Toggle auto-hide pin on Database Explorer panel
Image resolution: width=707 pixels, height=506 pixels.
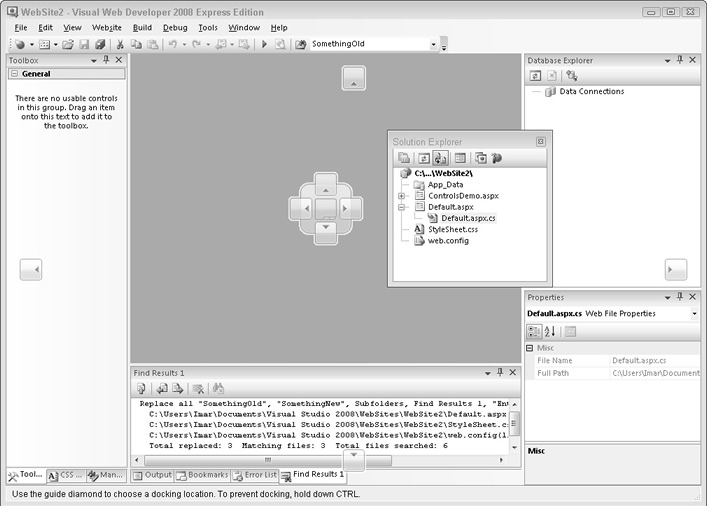click(x=680, y=60)
